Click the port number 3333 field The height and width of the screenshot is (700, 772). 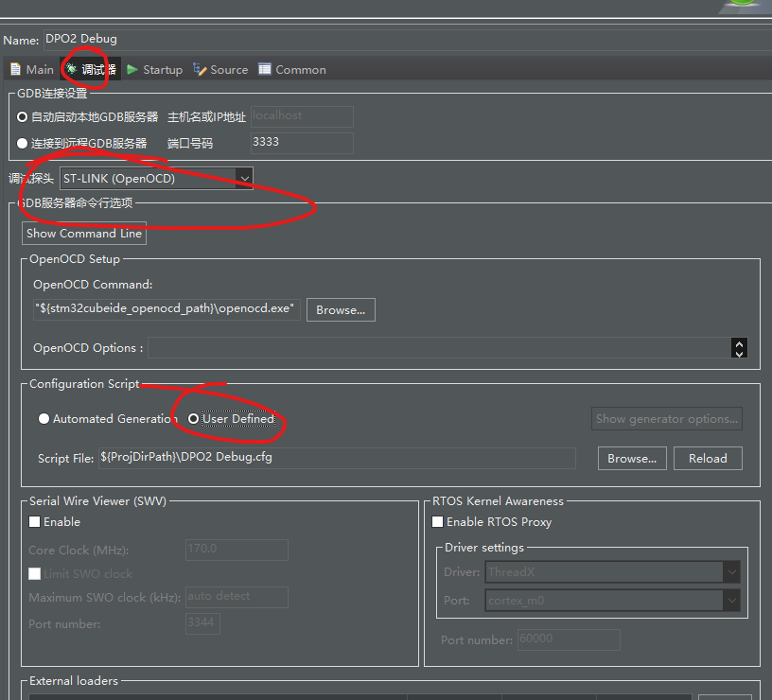pos(301,143)
